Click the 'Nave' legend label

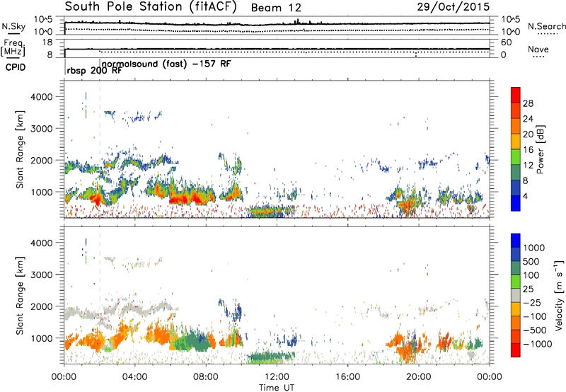(538, 49)
